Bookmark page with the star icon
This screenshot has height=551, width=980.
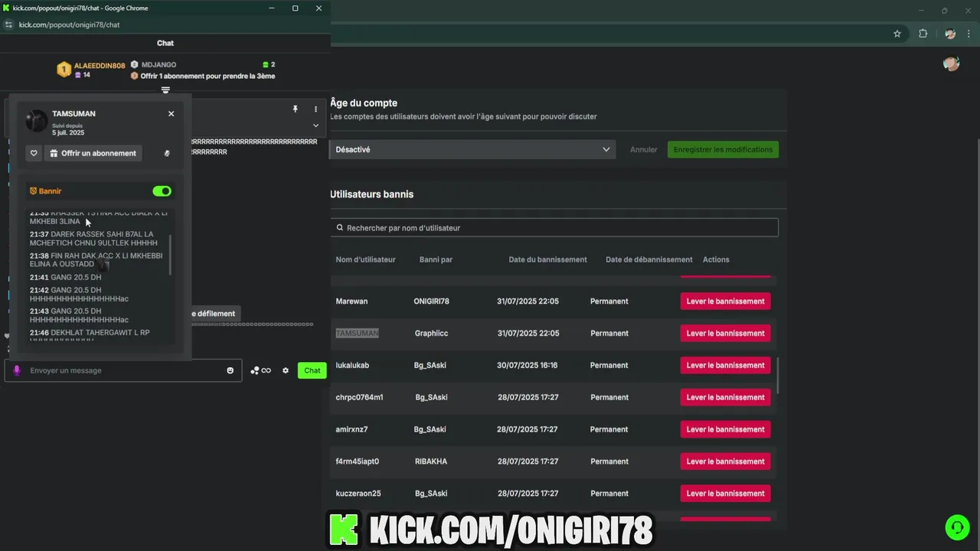[x=897, y=34]
